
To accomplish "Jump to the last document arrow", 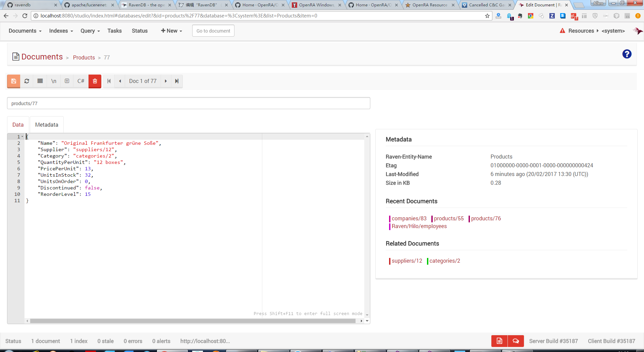I will (x=177, y=81).
